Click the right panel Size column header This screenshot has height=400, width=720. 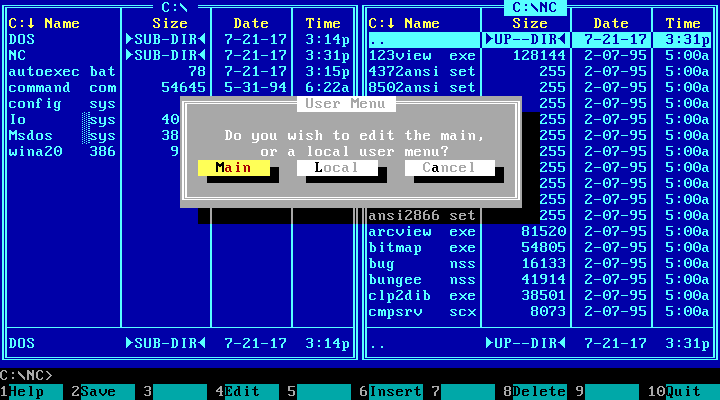530,23
